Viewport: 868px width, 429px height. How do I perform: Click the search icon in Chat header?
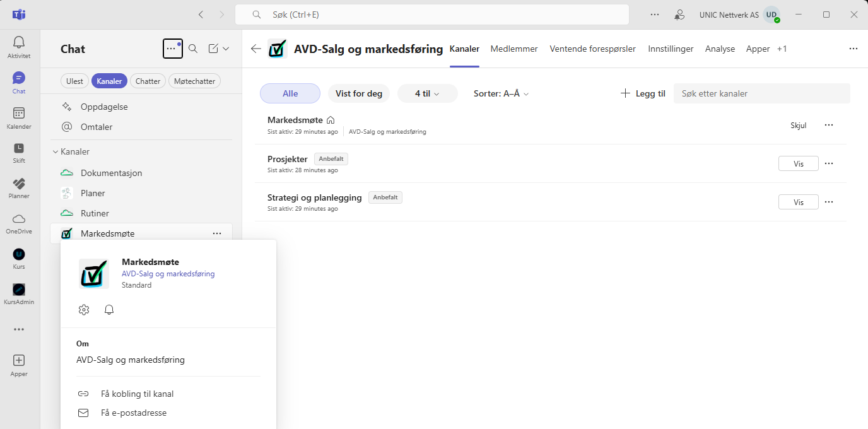click(x=194, y=49)
